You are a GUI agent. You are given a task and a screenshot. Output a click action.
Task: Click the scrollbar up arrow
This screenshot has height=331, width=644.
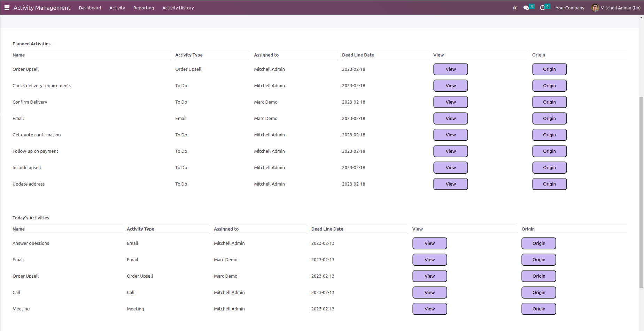pyautogui.click(x=641, y=17)
